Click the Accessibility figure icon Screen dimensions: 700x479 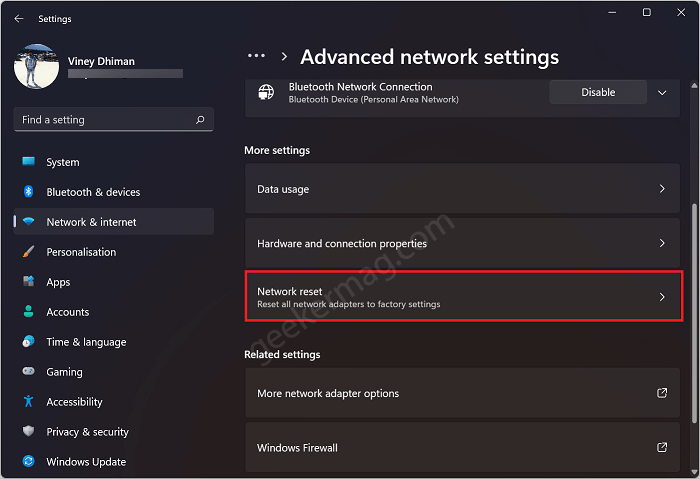[x=29, y=401]
